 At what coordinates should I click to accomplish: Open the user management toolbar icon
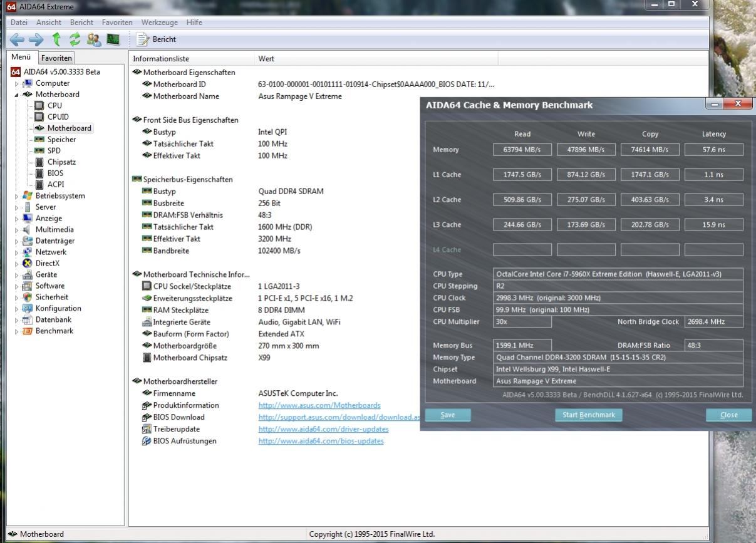95,39
